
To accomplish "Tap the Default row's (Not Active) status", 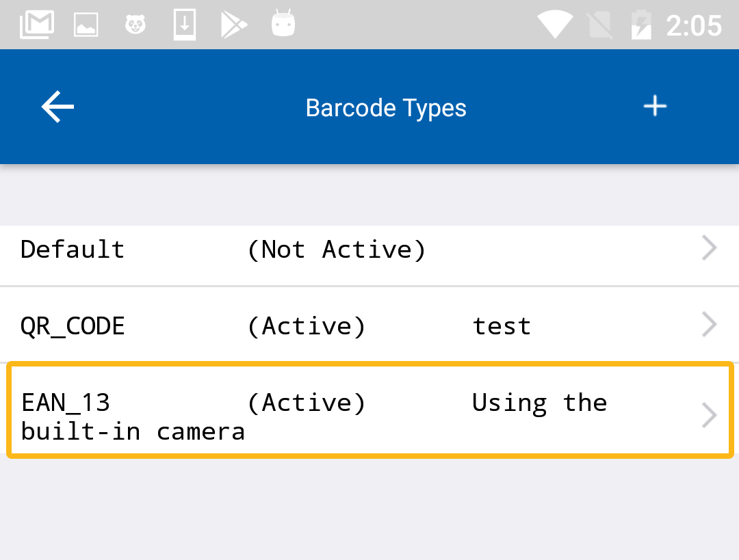I will coord(336,250).
